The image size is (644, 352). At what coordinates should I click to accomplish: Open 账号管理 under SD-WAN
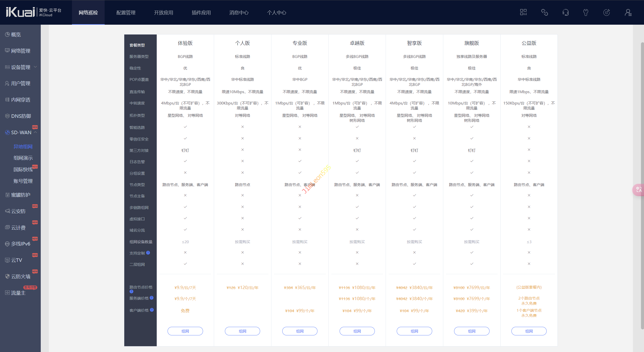tap(23, 181)
